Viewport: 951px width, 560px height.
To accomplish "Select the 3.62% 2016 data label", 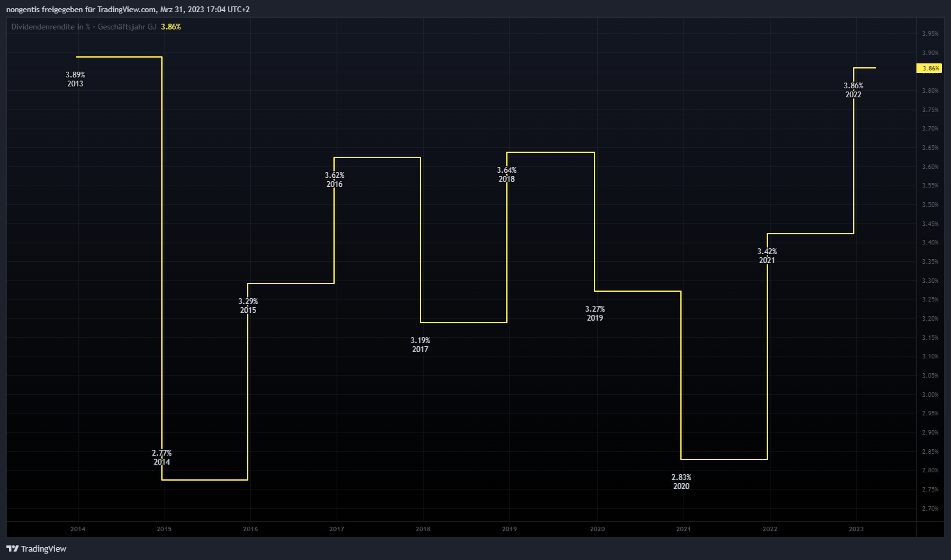I will (x=335, y=180).
